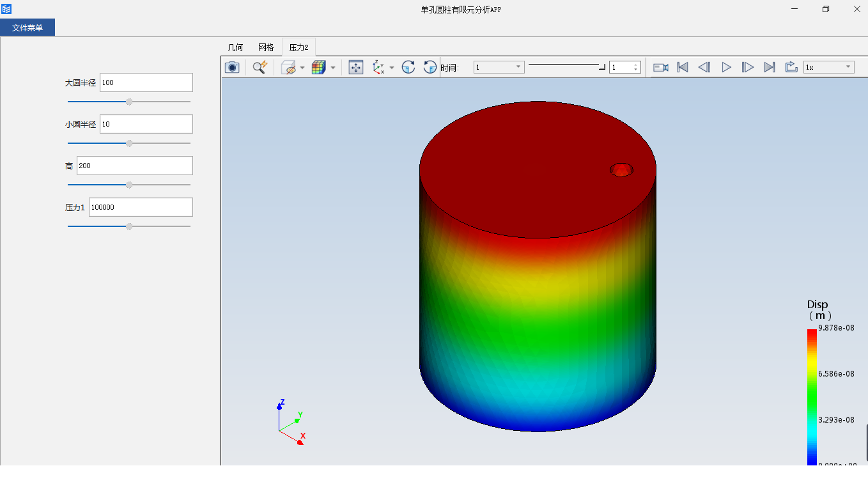Click the 大圆半径 input field
Screen dimensions: 868x498
[x=146, y=82]
